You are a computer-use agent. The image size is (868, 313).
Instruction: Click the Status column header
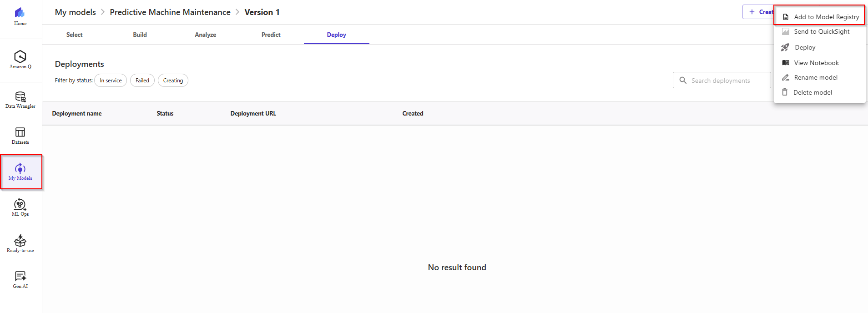165,114
